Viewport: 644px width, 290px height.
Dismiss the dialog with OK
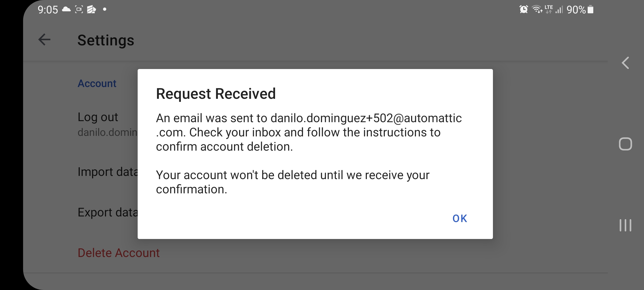[460, 219]
